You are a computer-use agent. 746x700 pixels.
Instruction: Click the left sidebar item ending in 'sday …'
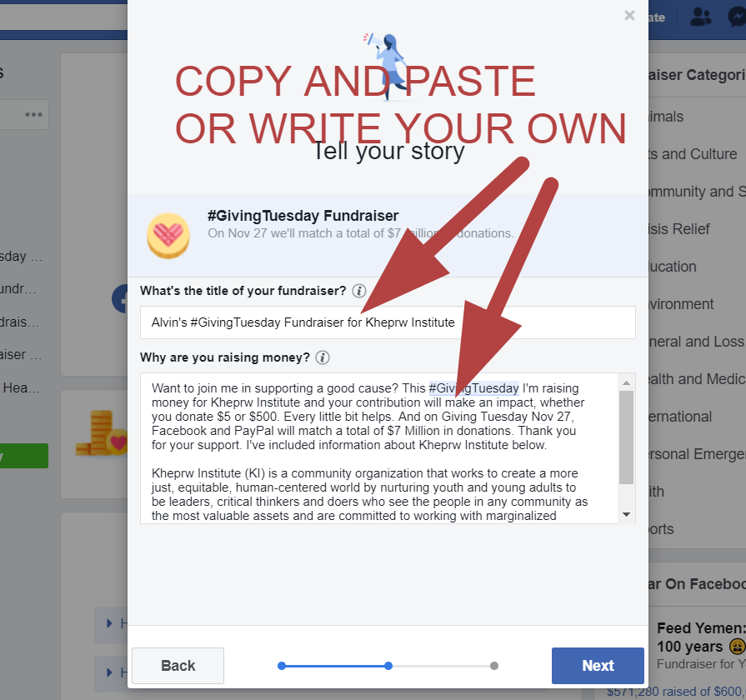[x=22, y=257]
